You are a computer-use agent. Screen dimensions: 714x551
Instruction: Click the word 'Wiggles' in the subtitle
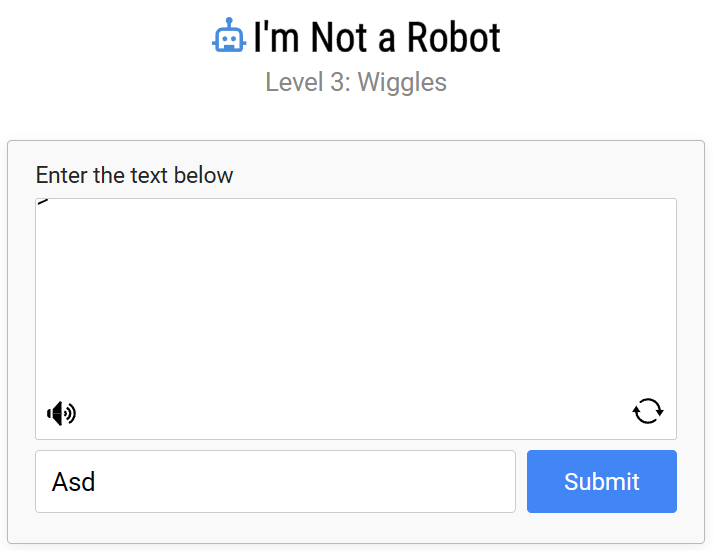pyautogui.click(x=402, y=83)
